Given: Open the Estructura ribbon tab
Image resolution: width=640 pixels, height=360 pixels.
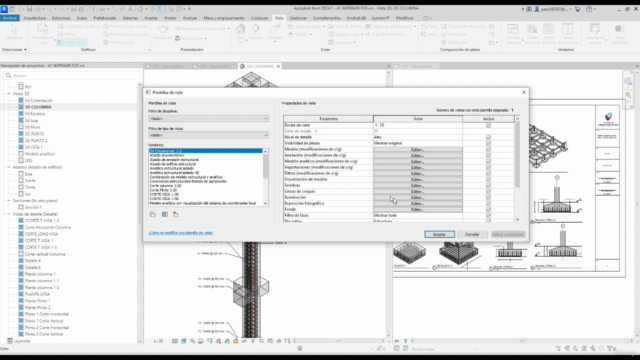Looking at the screenshot, I should (x=61, y=18).
